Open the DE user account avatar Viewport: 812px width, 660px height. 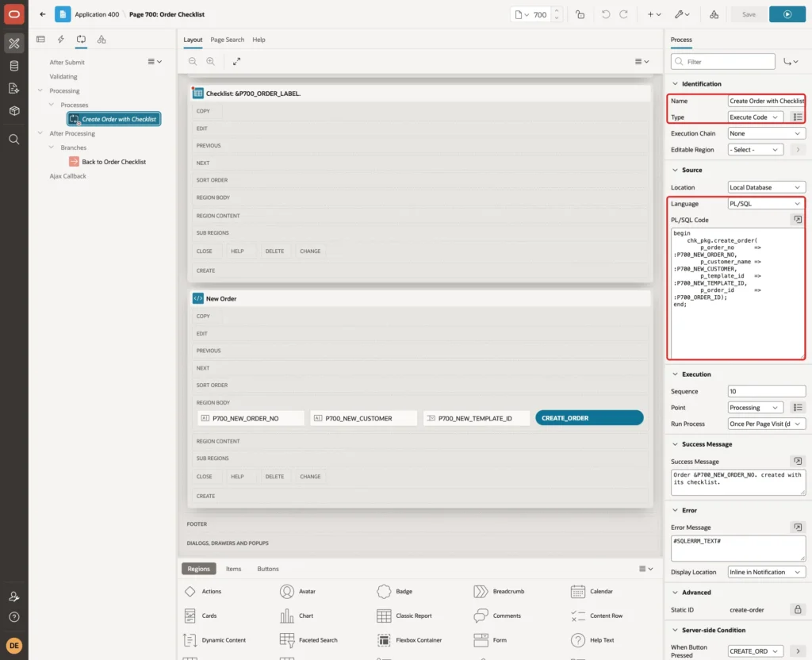point(14,646)
